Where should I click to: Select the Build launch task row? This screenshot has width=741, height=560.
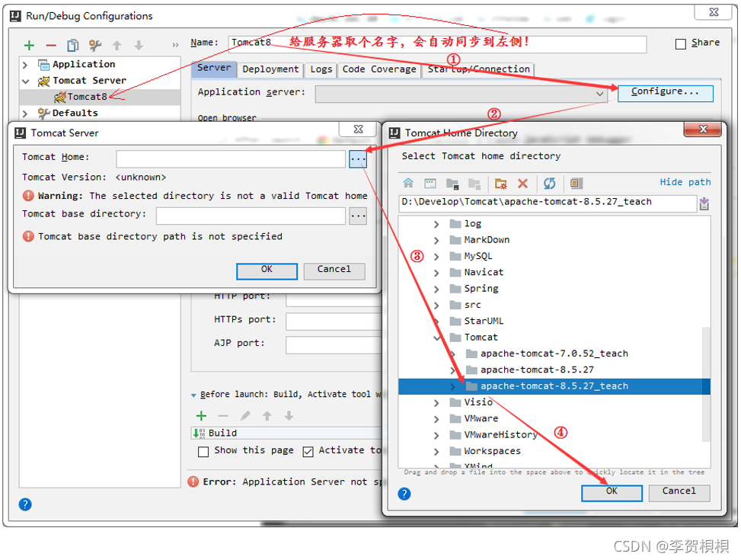pyautogui.click(x=286, y=434)
